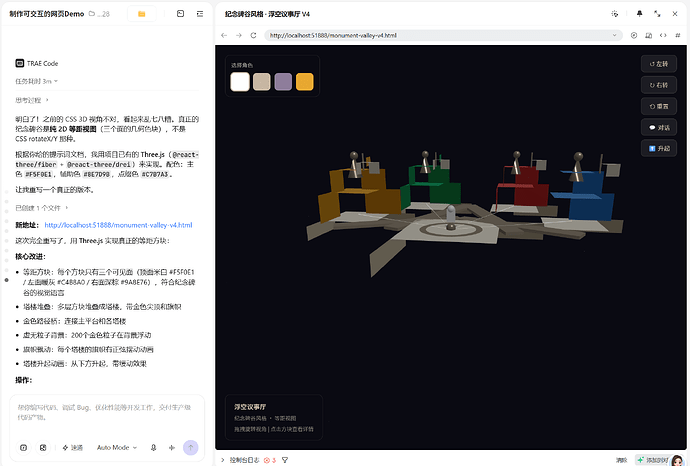Viewport: 690px width, 466px height.
Task: Toggle the sidebar list icon in chat header
Action: pos(200,14)
